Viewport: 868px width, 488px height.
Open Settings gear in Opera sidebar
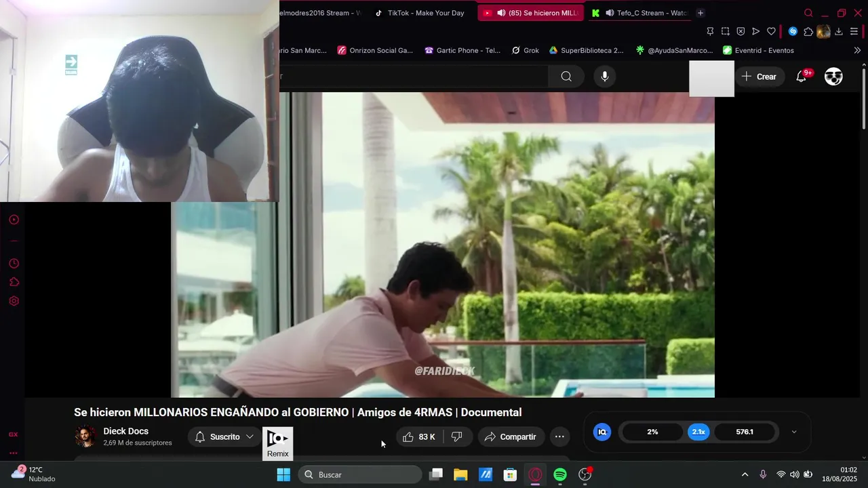pyautogui.click(x=14, y=301)
